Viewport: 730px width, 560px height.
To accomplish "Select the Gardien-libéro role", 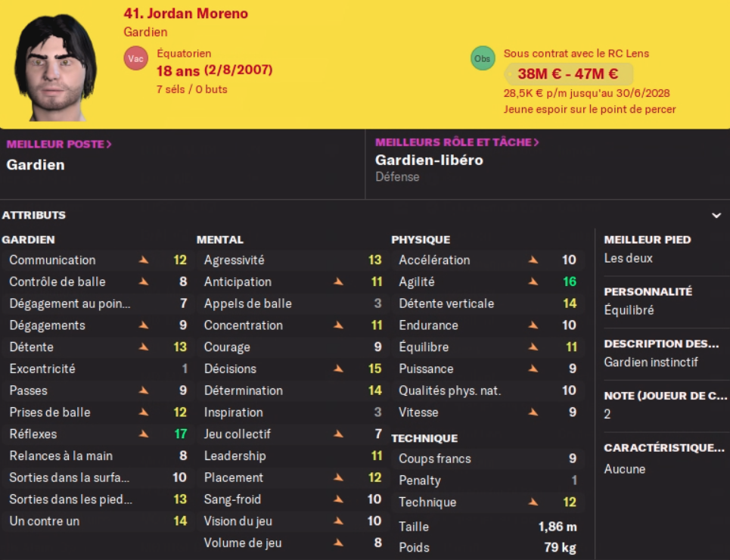I will point(429,160).
